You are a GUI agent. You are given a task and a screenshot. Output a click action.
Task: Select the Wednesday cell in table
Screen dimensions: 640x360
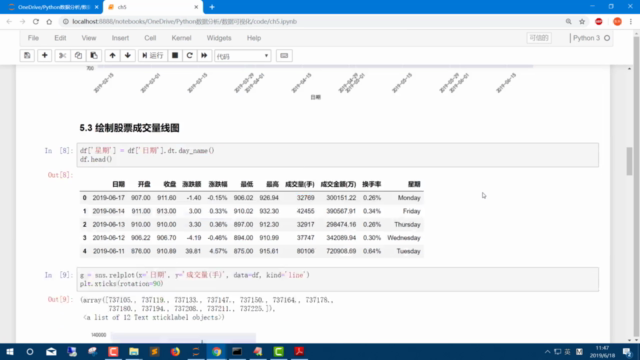[x=404, y=238]
